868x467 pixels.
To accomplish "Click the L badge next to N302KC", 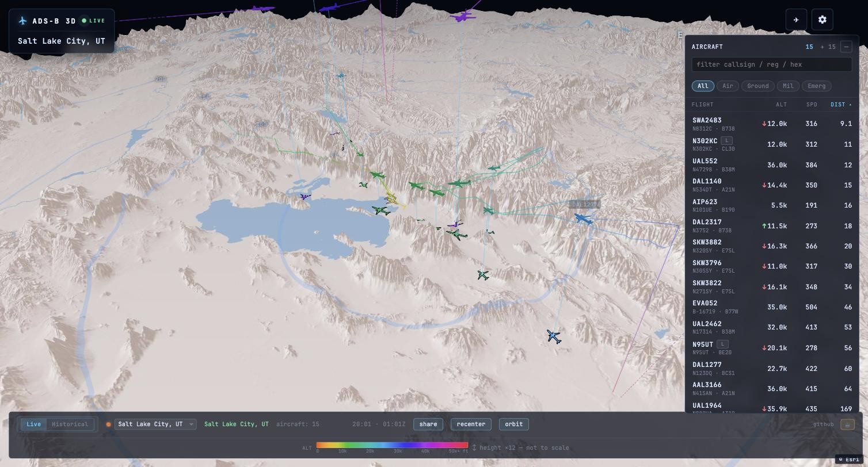I will [726, 141].
